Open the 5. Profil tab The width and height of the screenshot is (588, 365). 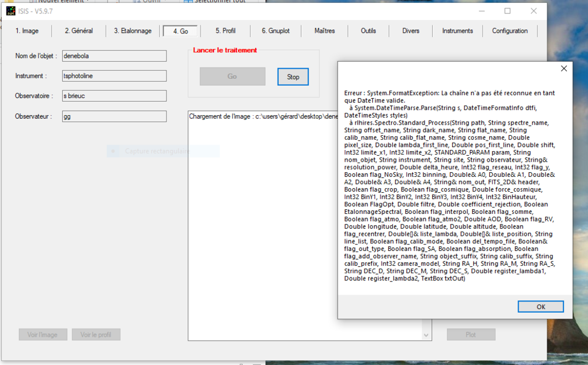pos(225,31)
